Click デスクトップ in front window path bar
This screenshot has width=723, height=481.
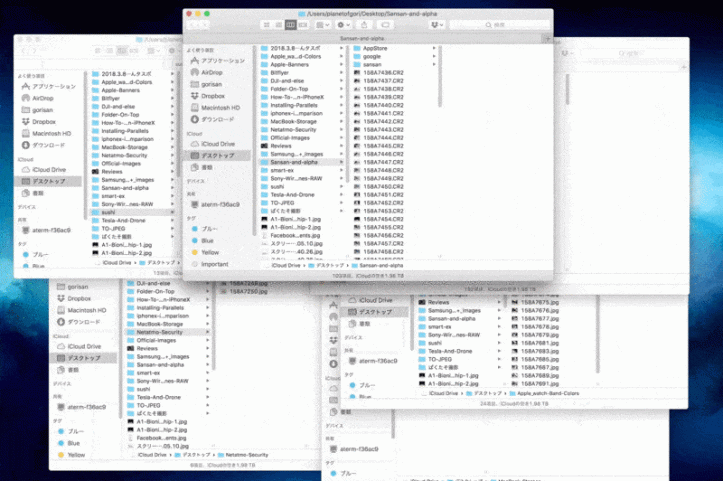(x=326, y=265)
